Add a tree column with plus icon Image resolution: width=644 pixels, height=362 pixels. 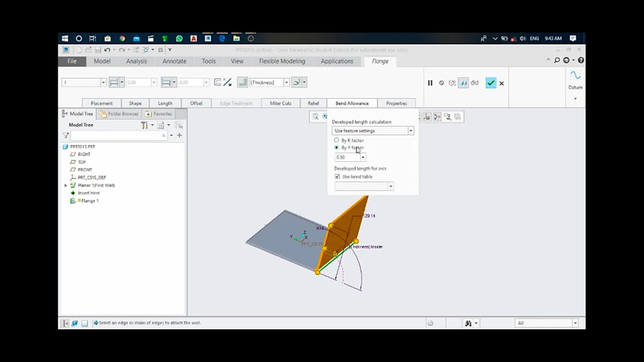179,135
